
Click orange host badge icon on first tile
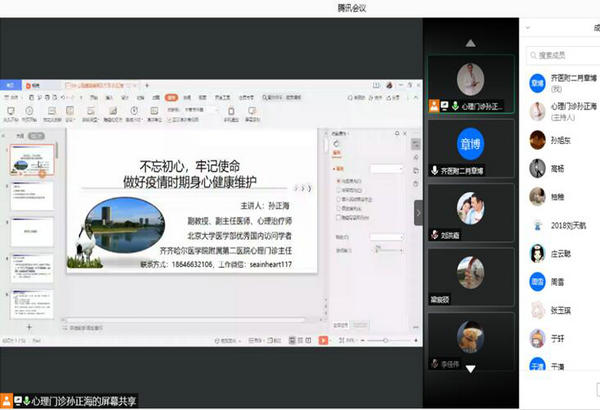(434, 105)
